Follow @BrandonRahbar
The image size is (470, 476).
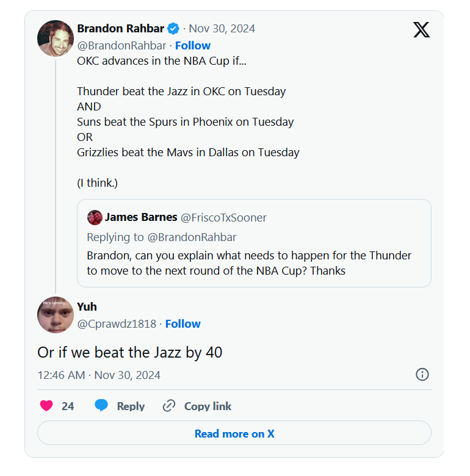[193, 46]
